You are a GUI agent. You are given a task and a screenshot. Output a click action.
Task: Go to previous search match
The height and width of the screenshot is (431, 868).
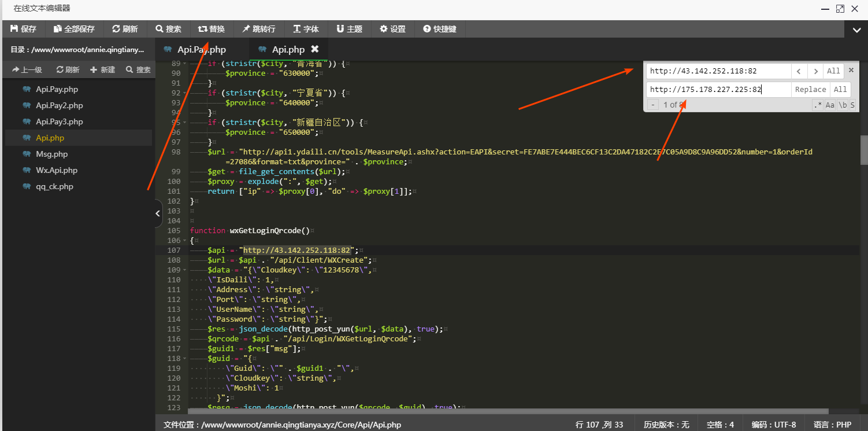[799, 71]
